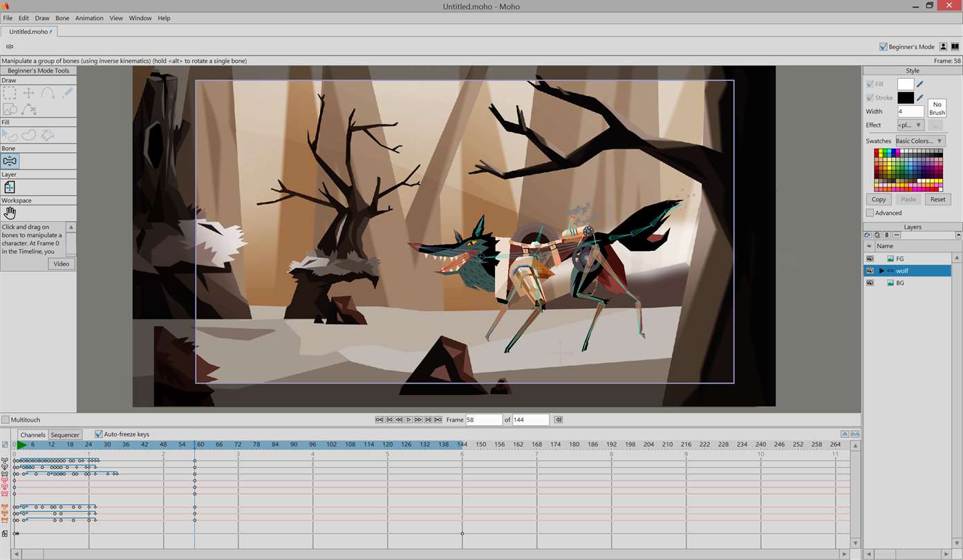Click the total frames field showing 144
Image resolution: width=963 pixels, height=560 pixels.
click(530, 420)
